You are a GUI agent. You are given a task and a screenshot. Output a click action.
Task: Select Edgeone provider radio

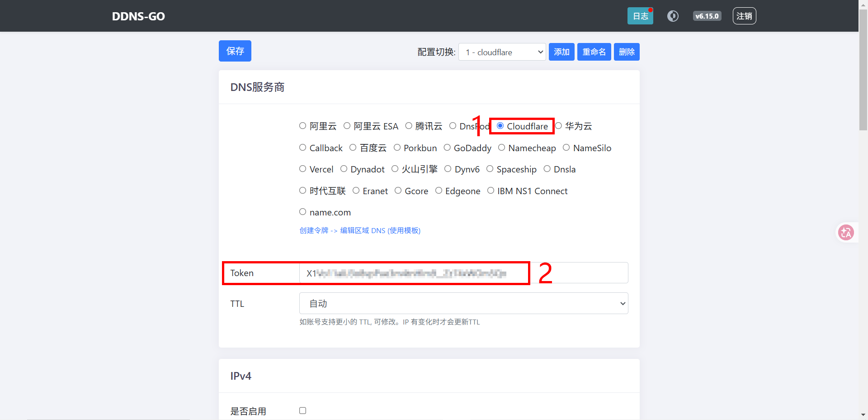point(439,191)
